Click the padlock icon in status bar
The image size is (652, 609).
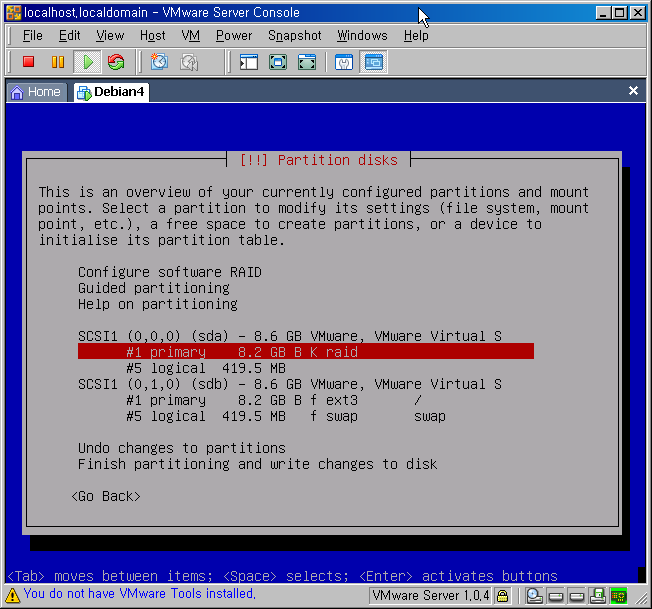pyautogui.click(x=503, y=596)
